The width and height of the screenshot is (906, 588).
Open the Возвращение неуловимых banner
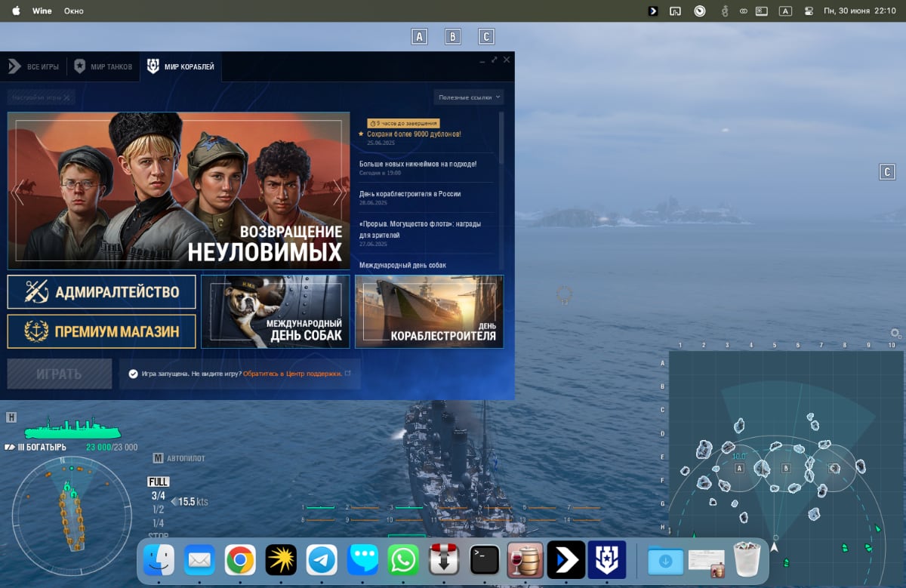coord(178,191)
